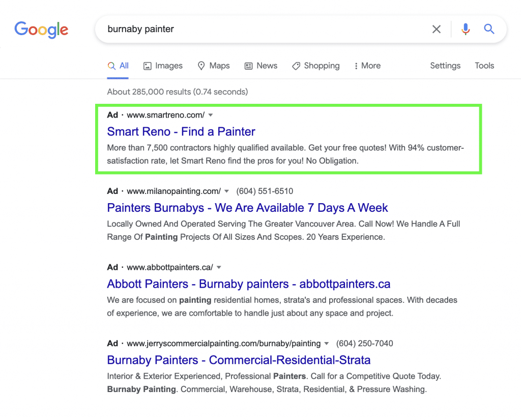Start voice search with microphone icon
Screen dimensions: 521x420
point(466,30)
